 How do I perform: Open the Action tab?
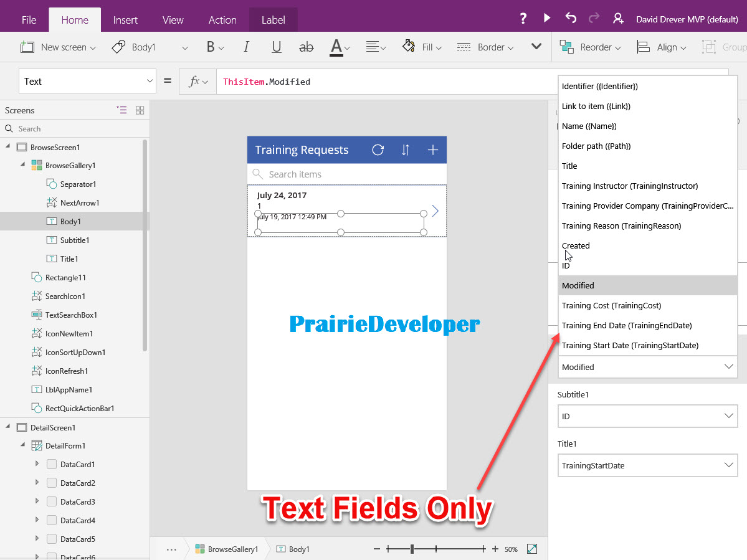(x=222, y=20)
